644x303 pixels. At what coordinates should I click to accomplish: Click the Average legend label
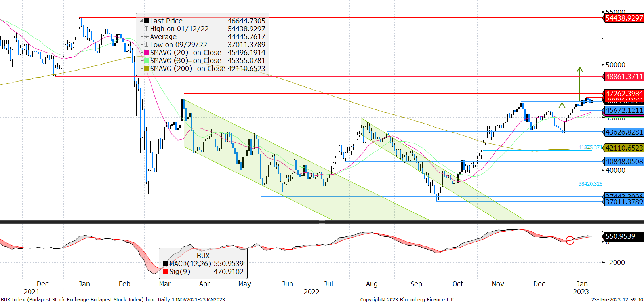coord(163,36)
